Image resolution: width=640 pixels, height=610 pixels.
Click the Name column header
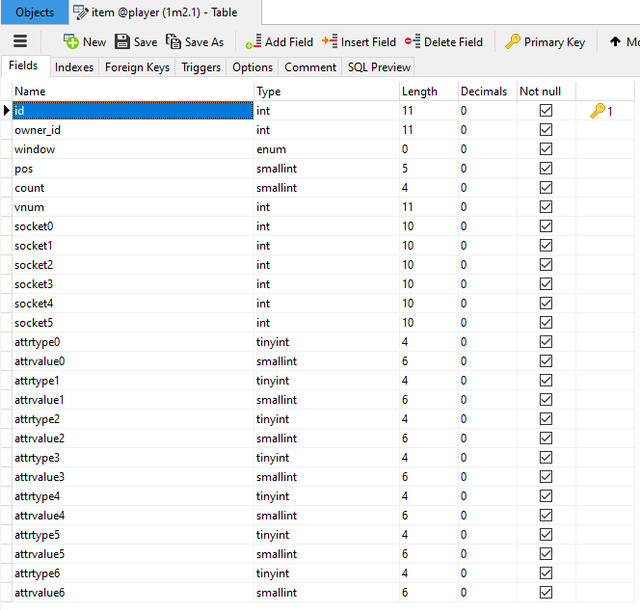(x=30, y=91)
